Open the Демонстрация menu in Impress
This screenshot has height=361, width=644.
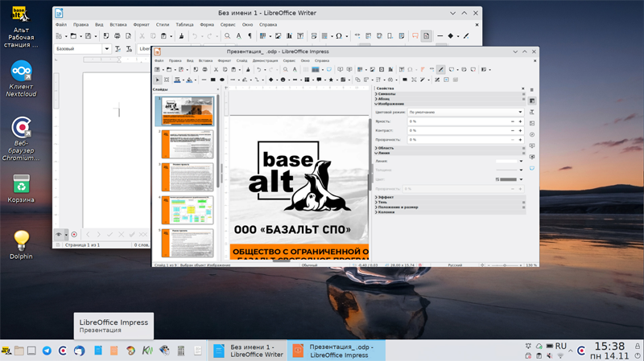pyautogui.click(x=265, y=61)
